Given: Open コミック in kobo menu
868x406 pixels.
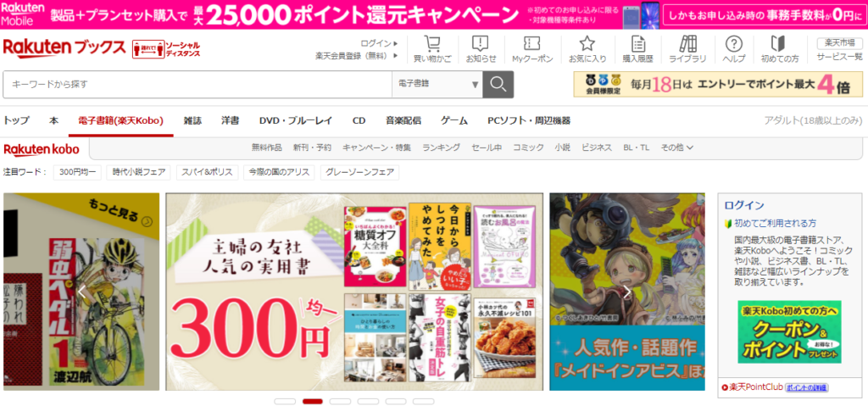Looking at the screenshot, I should (x=528, y=147).
